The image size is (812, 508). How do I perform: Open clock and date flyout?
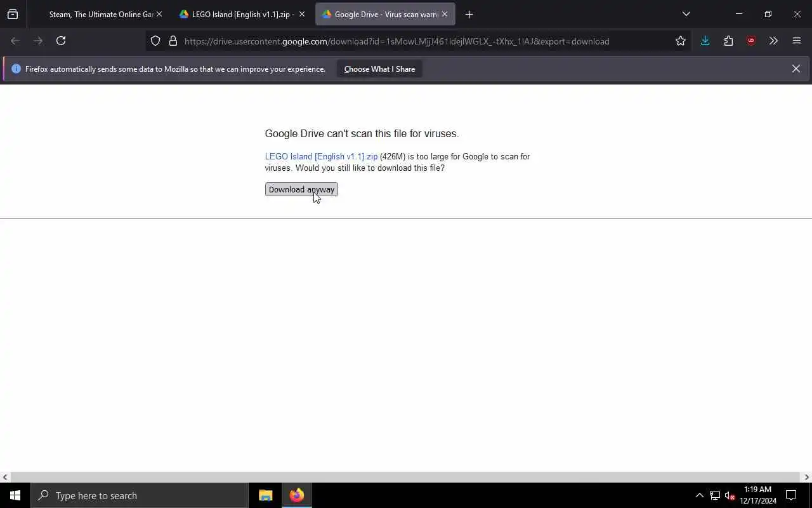pos(758,495)
